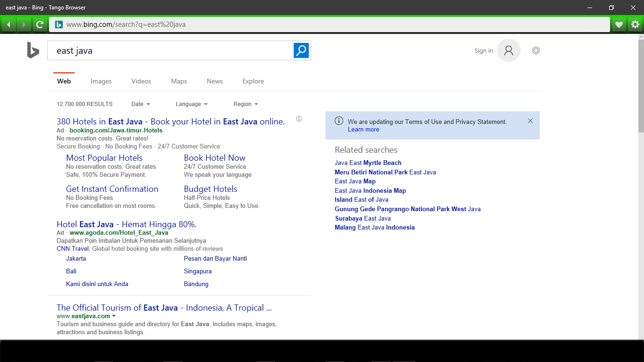This screenshot has width=644, height=362.
Task: Open the Pesan dan Bayar Nanti link
Action: 215,258
